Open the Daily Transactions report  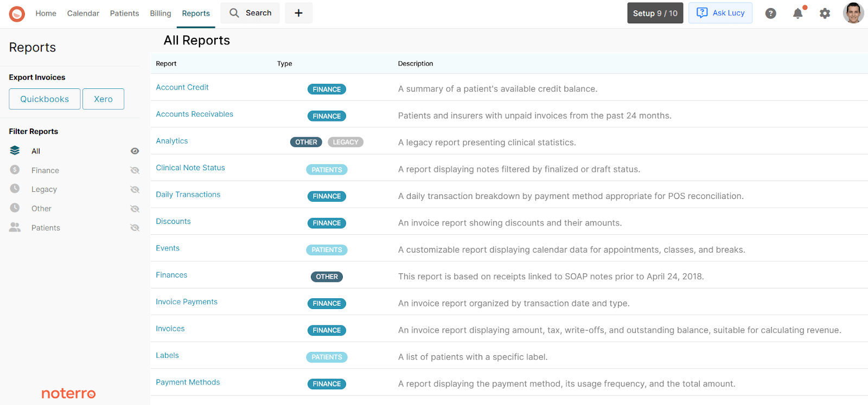pyautogui.click(x=188, y=195)
